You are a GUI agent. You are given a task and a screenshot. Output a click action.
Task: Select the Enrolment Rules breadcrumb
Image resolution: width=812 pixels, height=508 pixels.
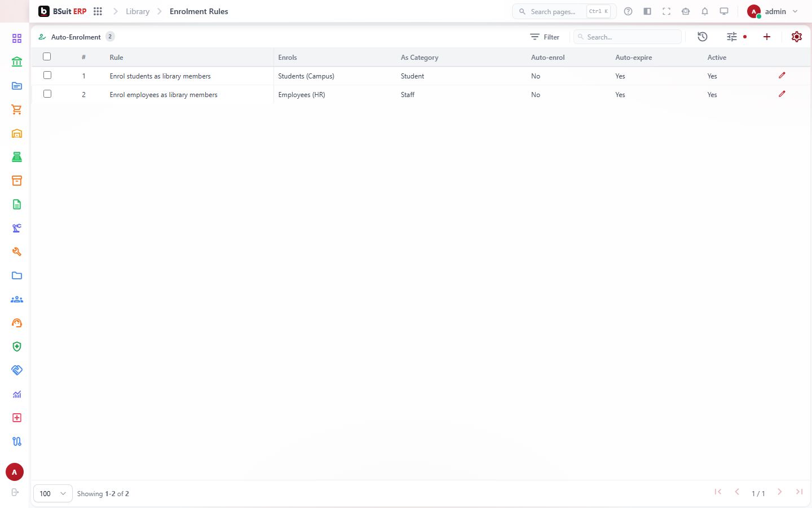coord(199,11)
